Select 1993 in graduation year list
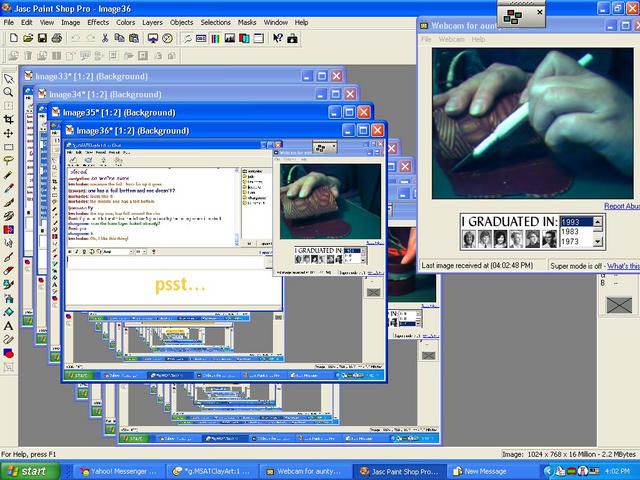 coord(576,222)
